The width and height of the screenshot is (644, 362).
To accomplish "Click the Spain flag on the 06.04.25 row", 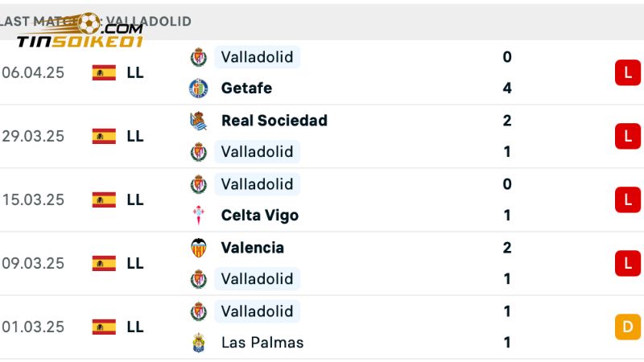I will (104, 72).
